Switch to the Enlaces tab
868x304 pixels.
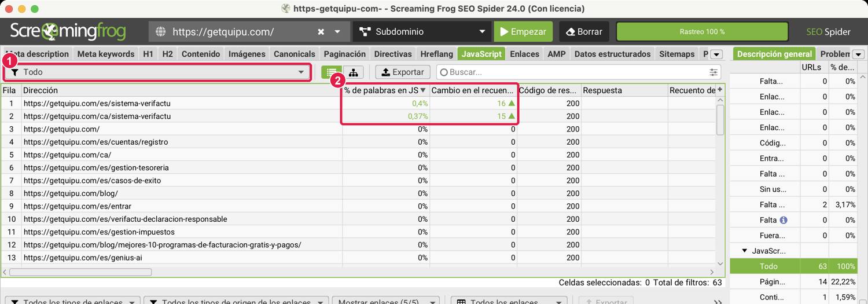point(525,54)
